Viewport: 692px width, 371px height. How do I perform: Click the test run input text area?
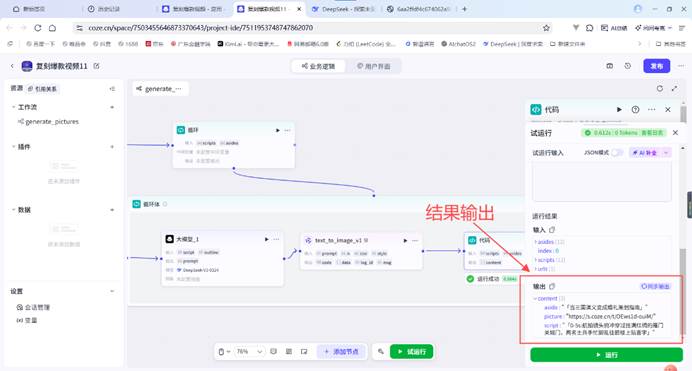click(x=602, y=181)
